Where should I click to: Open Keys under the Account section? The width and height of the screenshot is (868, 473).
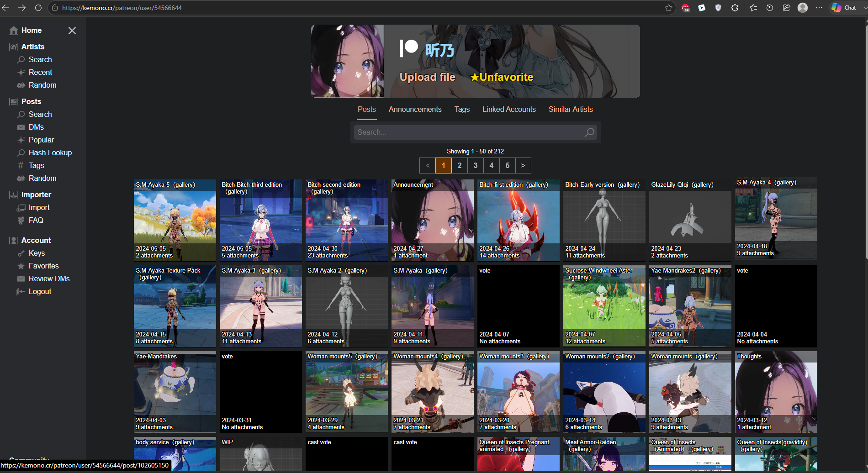pos(37,253)
